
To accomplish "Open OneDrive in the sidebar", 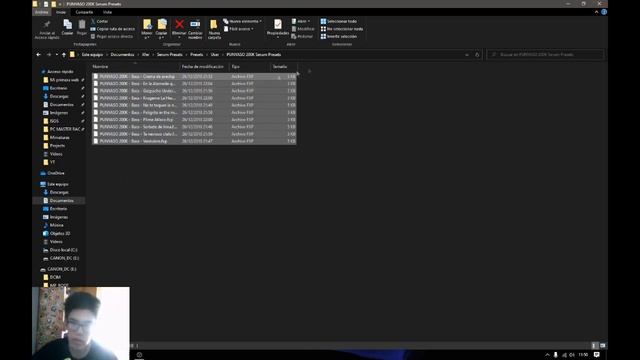I will pos(56,173).
